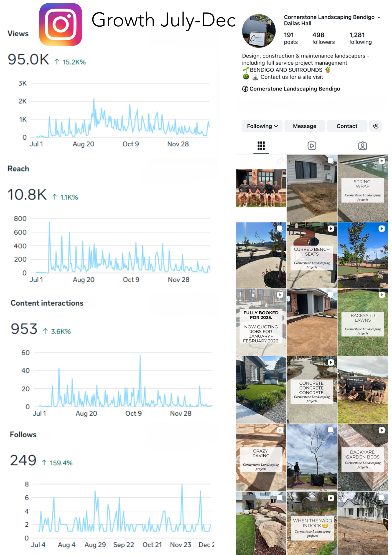Open the BACKYARD LAWNS reel

[363, 322]
